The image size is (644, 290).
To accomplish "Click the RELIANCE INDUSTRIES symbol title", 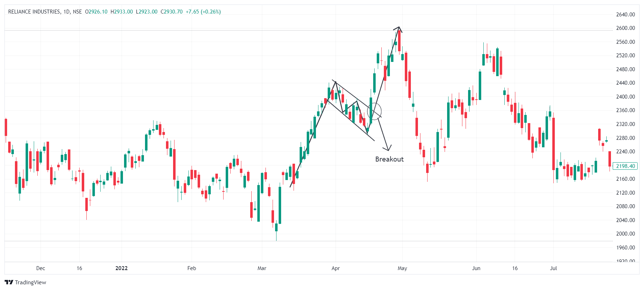I will click(x=34, y=12).
